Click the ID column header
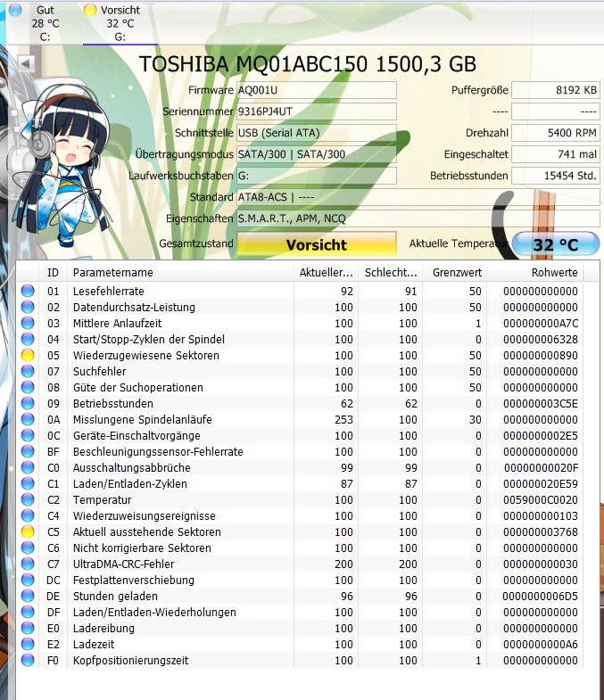604x700 pixels. pos(54,272)
